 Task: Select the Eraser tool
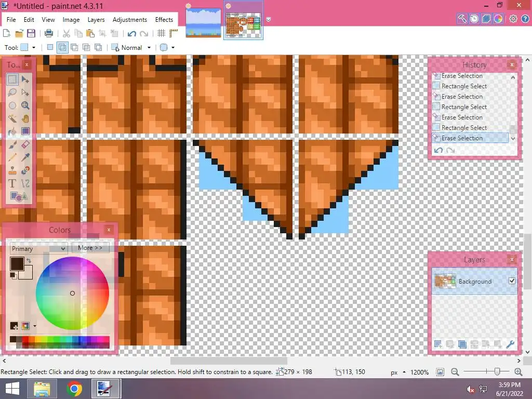point(25,144)
